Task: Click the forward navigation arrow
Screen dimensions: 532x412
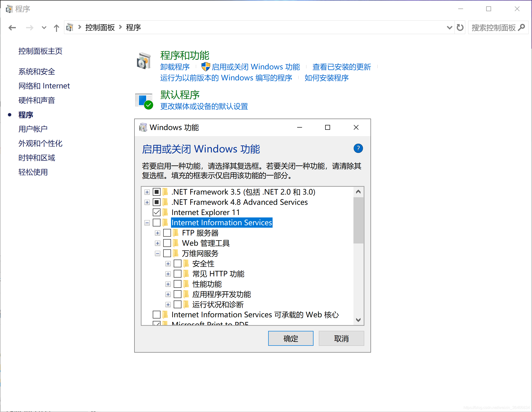Action: (29, 28)
